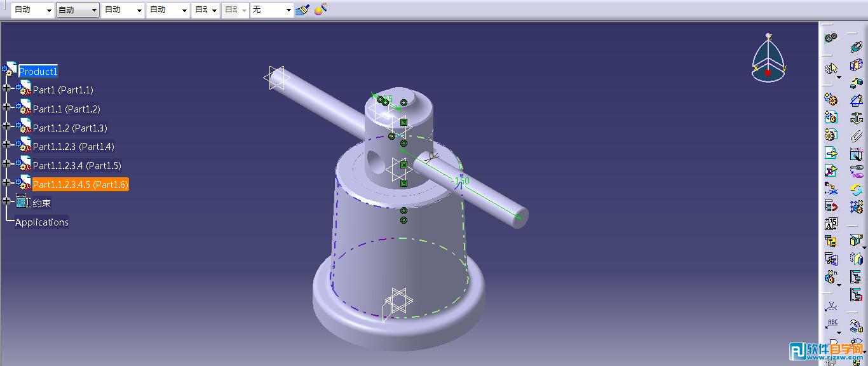Open the arrow under Multi Instantiation icon
The height and width of the screenshot is (366, 868).
839,285
